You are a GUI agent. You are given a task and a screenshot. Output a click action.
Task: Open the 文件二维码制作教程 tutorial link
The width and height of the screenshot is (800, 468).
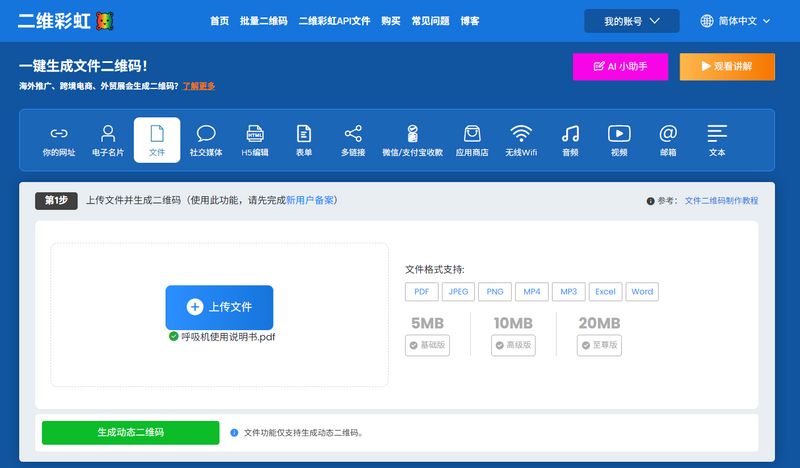click(721, 201)
